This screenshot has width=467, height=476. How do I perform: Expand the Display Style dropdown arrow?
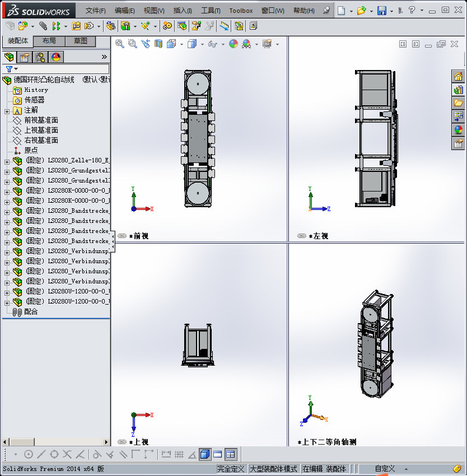click(202, 45)
